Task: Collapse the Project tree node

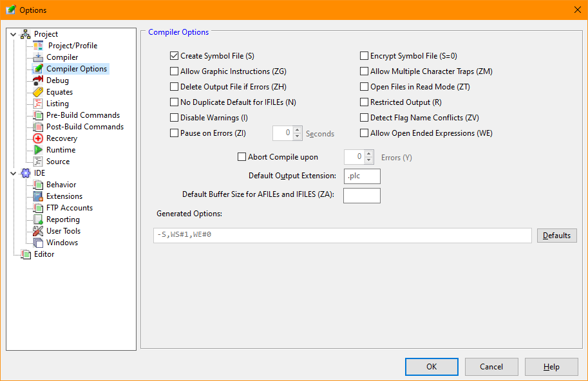Action: click(x=13, y=34)
